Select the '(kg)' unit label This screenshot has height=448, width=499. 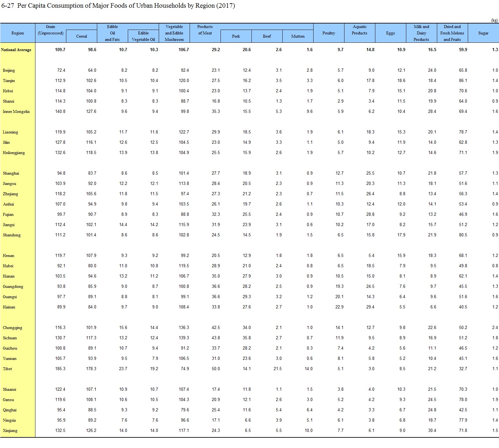[x=494, y=20]
